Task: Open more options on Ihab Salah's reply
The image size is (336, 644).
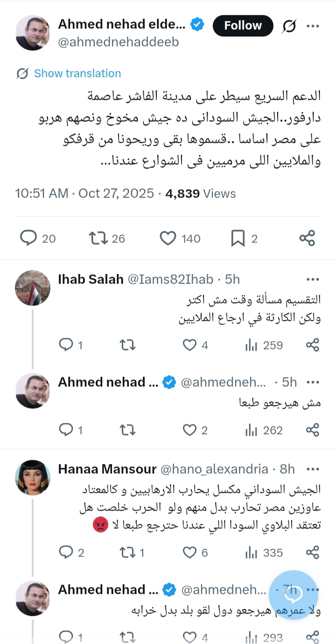Action: tap(313, 279)
